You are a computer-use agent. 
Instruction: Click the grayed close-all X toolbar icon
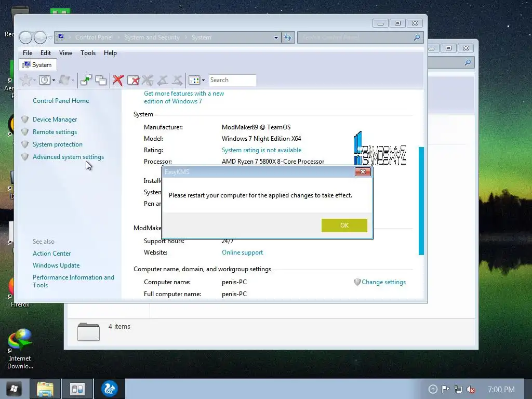point(147,80)
